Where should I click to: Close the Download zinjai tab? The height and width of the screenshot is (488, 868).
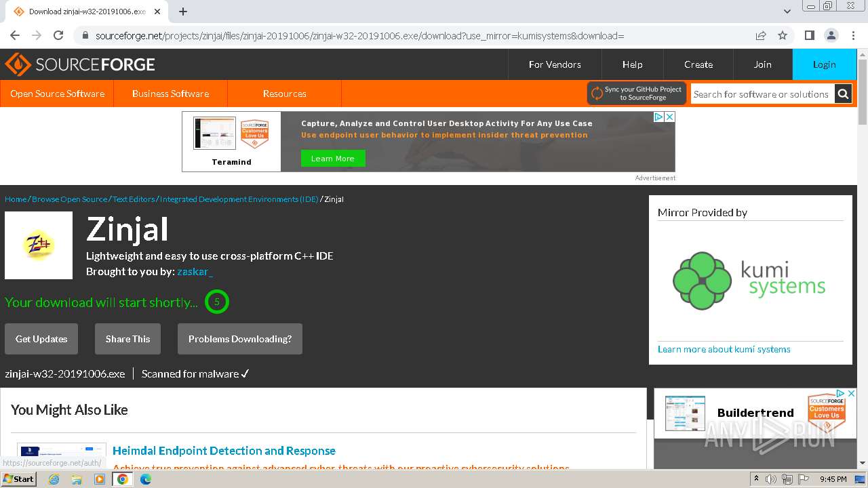pyautogui.click(x=157, y=12)
